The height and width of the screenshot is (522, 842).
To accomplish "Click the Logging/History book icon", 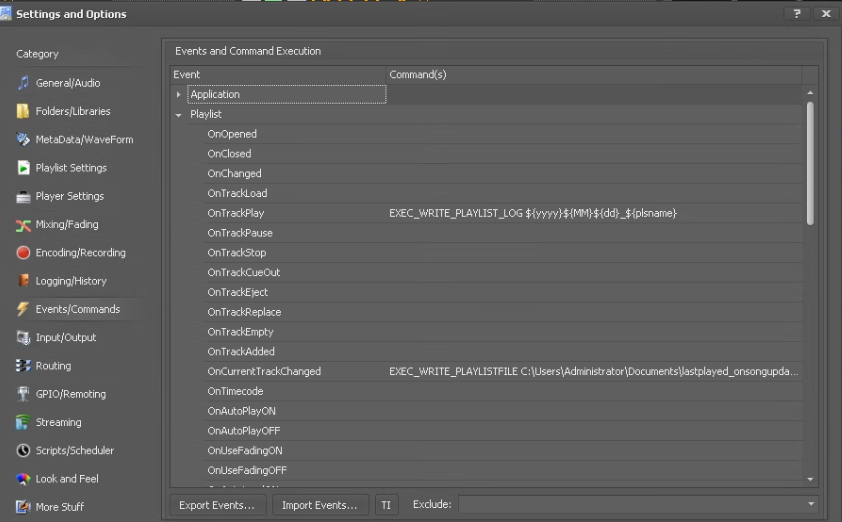I will click(23, 281).
